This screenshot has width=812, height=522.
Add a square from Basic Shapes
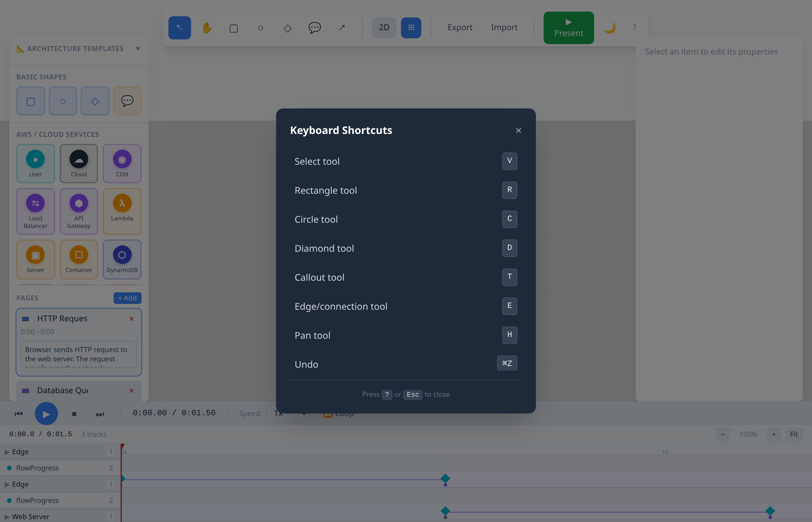coord(31,101)
